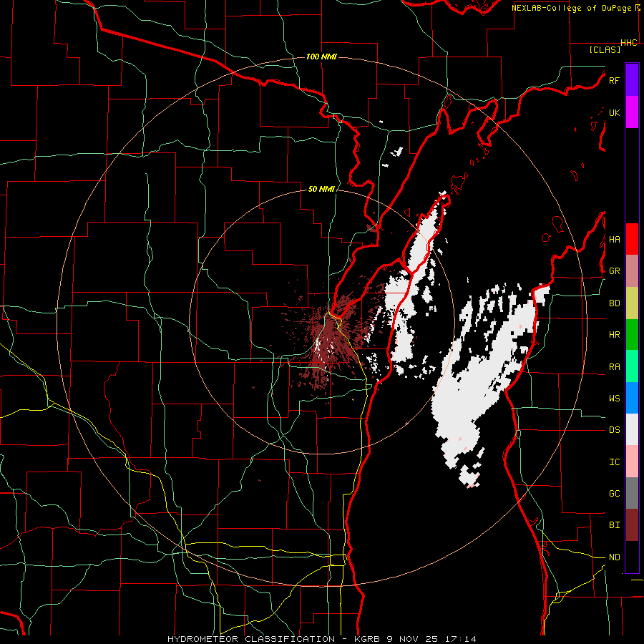Image resolution: width=644 pixels, height=644 pixels.
Task: Click the WS legend label
Action: click(x=614, y=399)
